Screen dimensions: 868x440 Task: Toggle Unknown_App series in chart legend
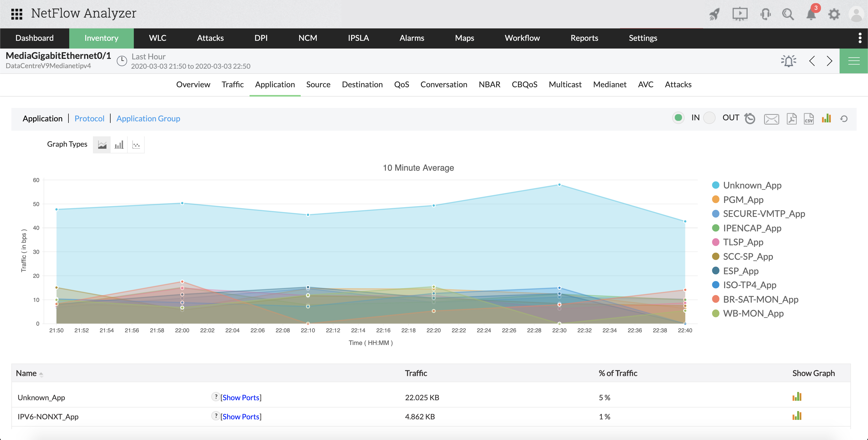(752, 185)
